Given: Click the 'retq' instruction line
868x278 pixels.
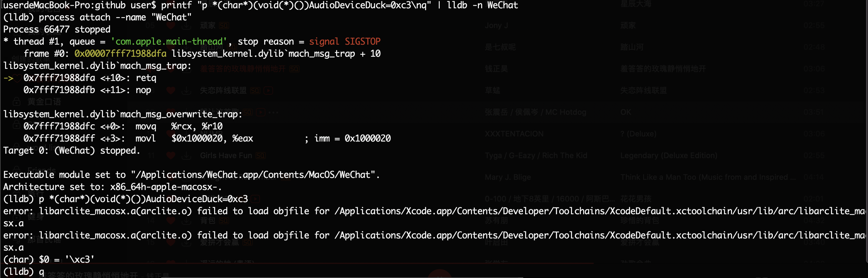Looking at the screenshot, I should [90, 78].
